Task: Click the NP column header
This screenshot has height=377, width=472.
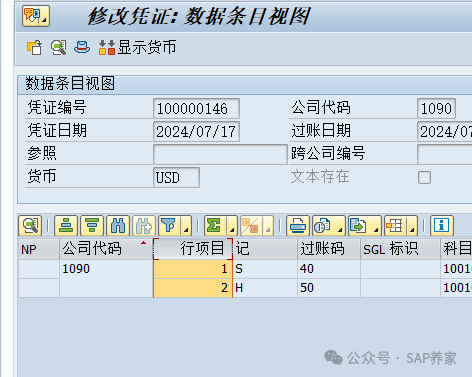Action: tap(39, 249)
